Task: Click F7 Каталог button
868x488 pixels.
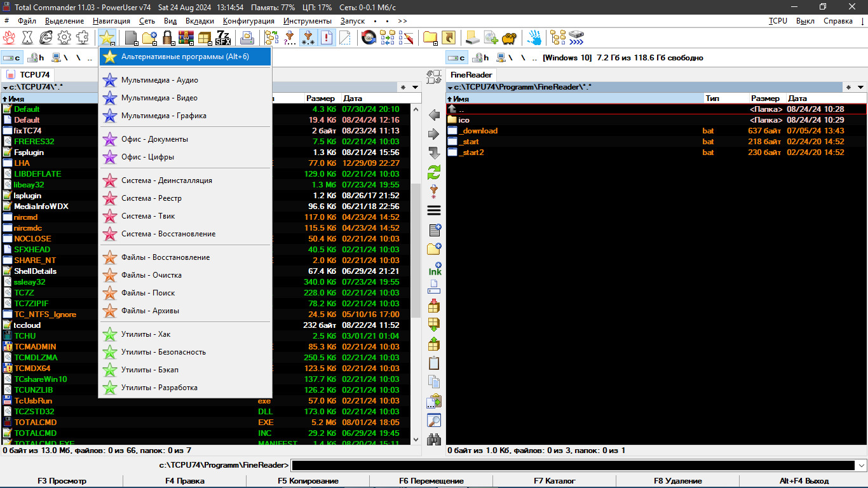Action: pyautogui.click(x=555, y=481)
